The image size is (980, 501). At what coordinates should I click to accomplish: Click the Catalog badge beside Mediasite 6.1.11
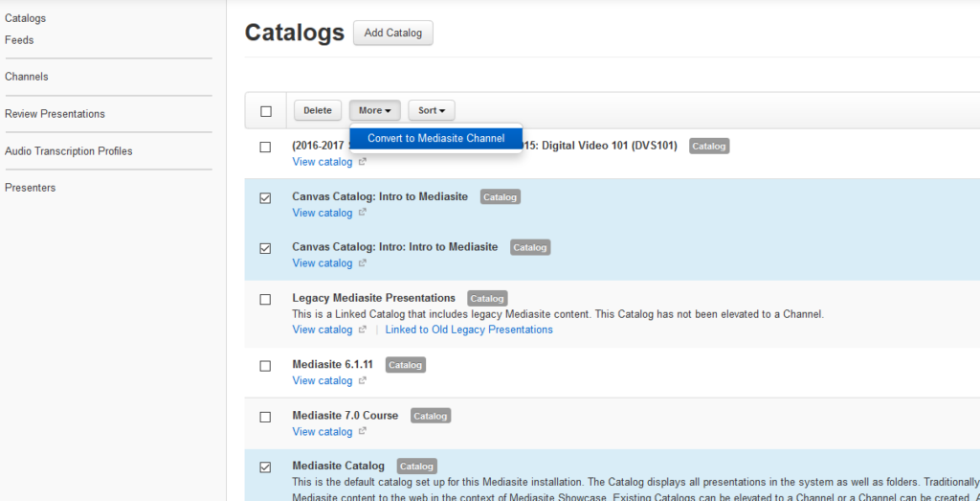pyautogui.click(x=406, y=365)
